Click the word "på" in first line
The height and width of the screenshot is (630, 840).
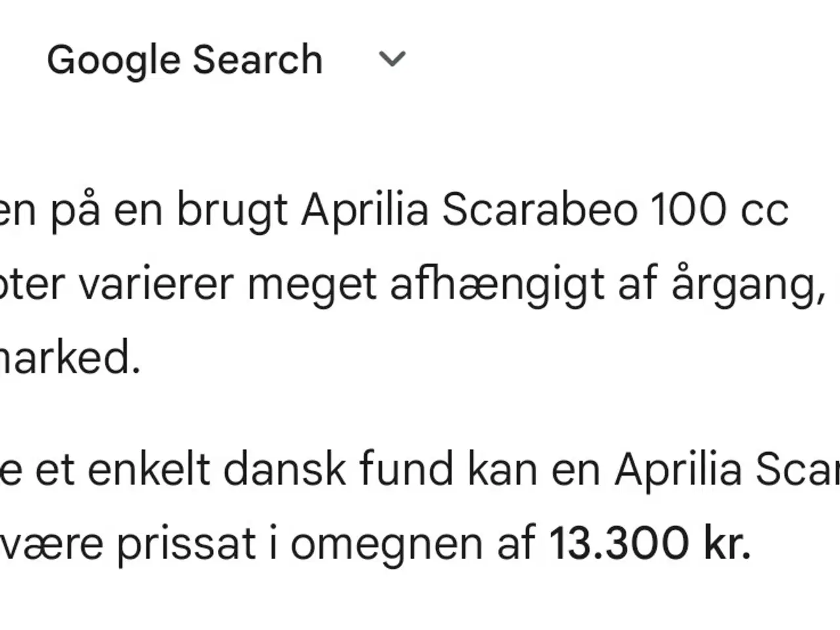(x=75, y=211)
